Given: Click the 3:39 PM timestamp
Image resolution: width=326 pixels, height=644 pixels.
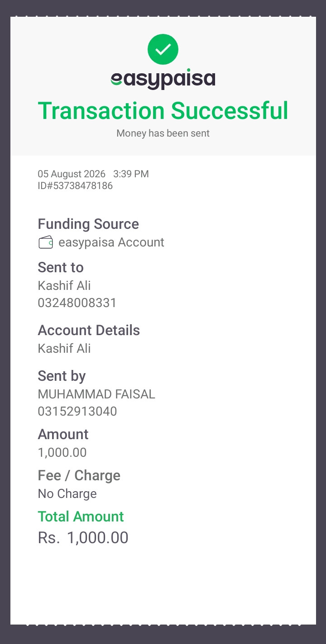Looking at the screenshot, I should pos(131,174).
